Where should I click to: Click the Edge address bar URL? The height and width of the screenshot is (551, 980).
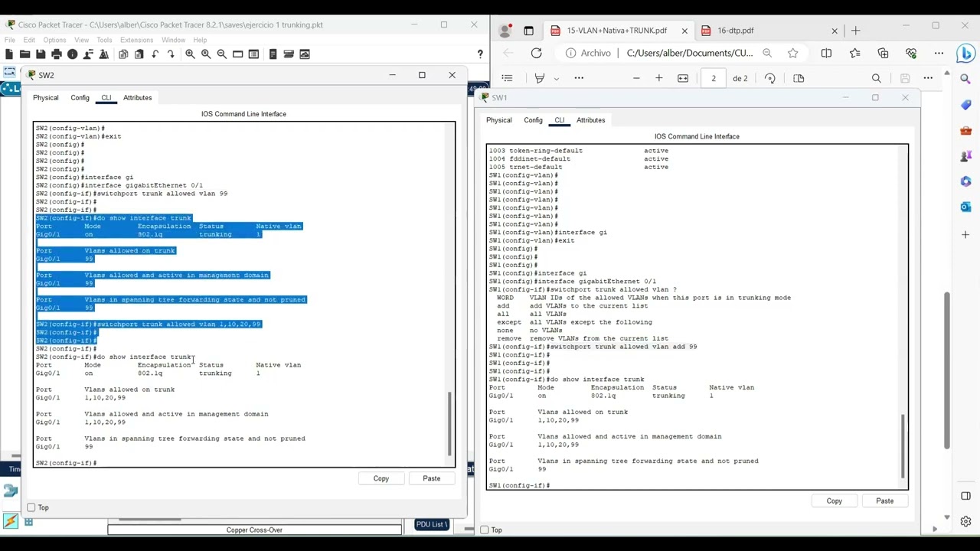point(689,53)
